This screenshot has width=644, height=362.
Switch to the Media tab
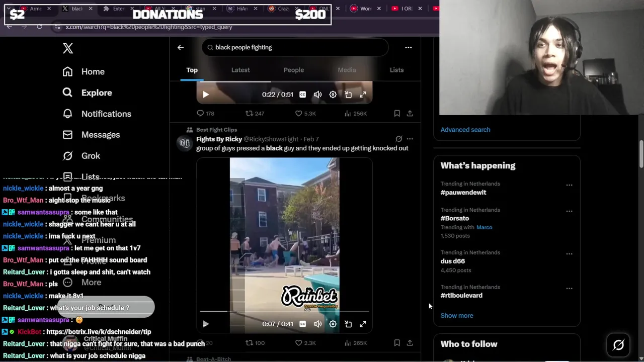click(x=347, y=70)
